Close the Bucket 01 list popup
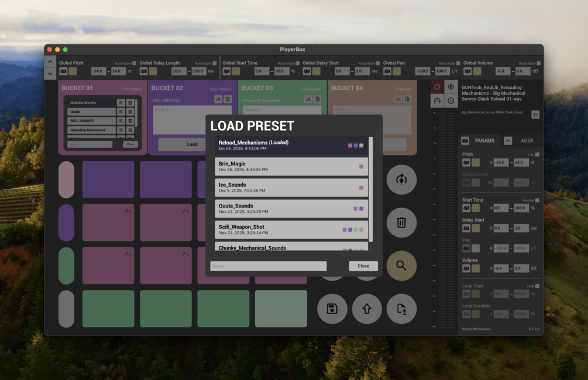The height and width of the screenshot is (380, 588). pyautogui.click(x=130, y=144)
